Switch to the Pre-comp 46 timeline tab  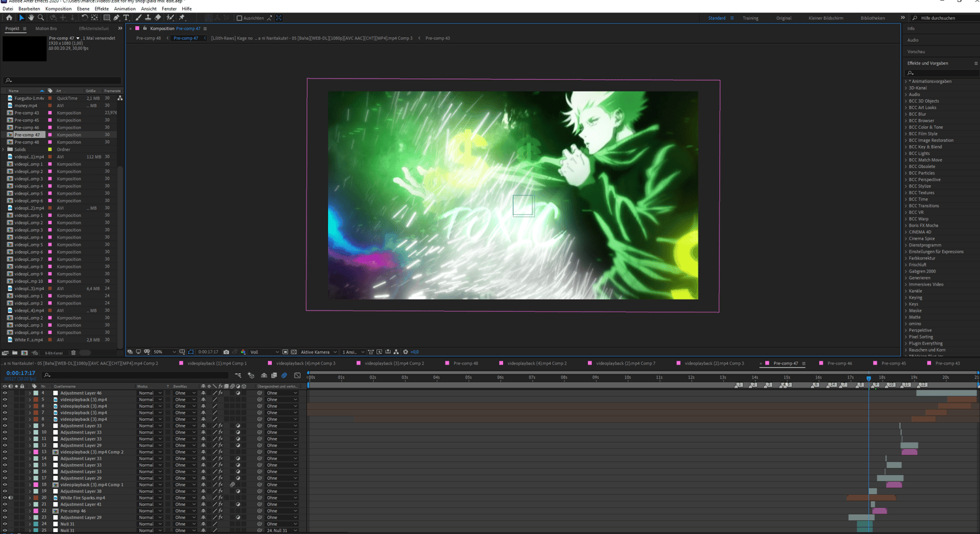pos(840,363)
